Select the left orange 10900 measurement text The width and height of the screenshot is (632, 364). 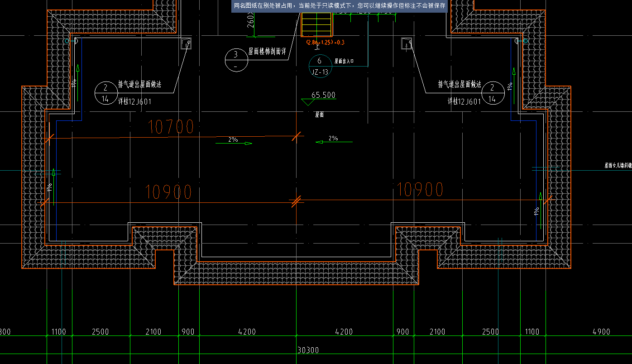coord(169,192)
